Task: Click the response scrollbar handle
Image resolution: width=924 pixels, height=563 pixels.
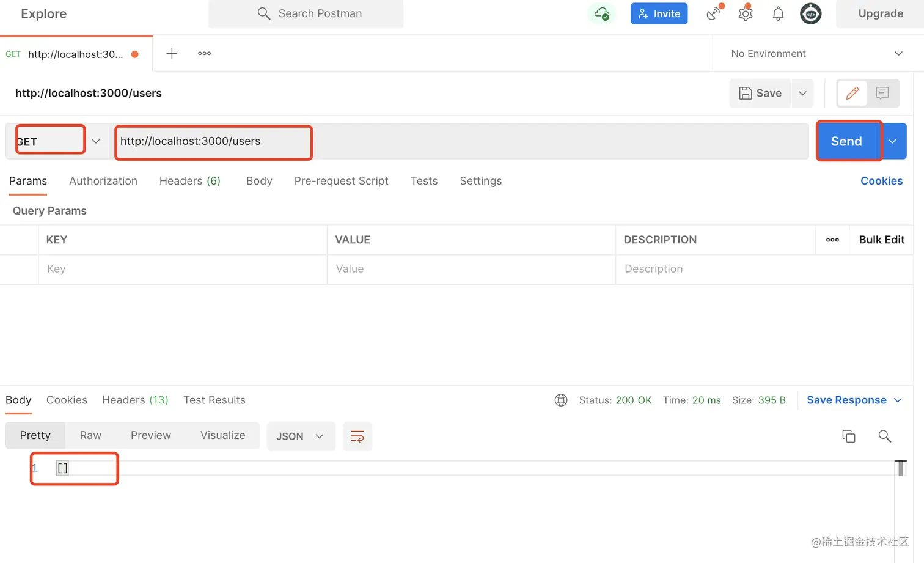Action: (901, 468)
